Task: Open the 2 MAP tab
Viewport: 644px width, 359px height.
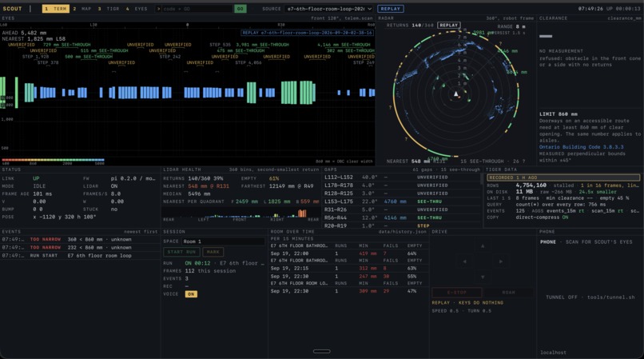Action: tap(82, 9)
